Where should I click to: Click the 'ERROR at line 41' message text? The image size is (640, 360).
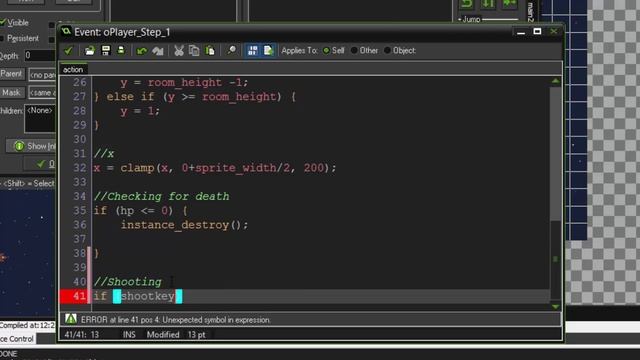pyautogui.click(x=176, y=320)
